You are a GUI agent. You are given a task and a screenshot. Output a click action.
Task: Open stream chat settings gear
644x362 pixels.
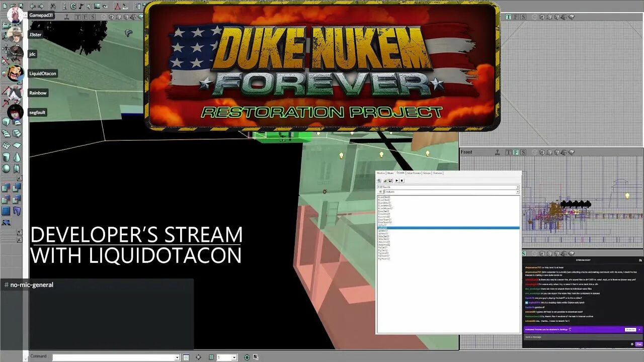coord(632,344)
